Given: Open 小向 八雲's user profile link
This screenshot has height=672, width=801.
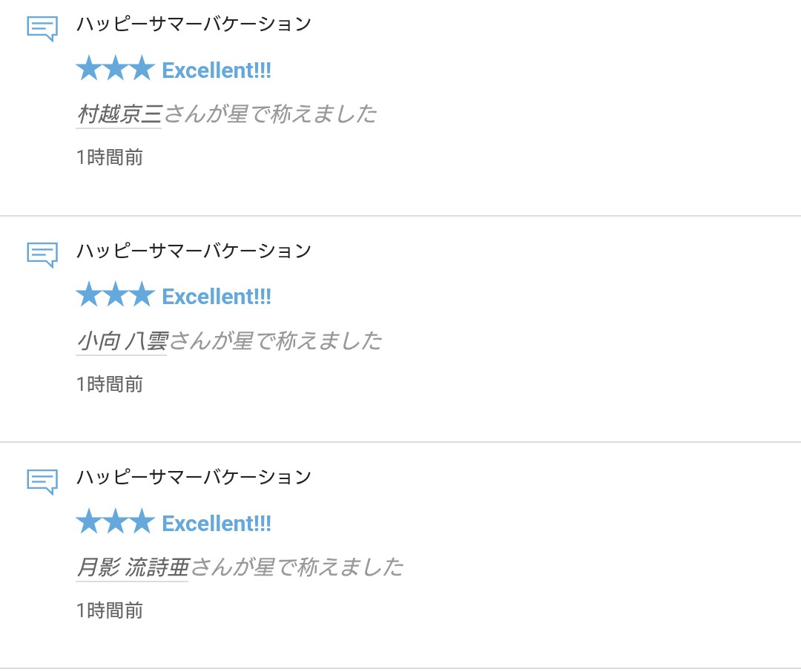Looking at the screenshot, I should click(122, 341).
